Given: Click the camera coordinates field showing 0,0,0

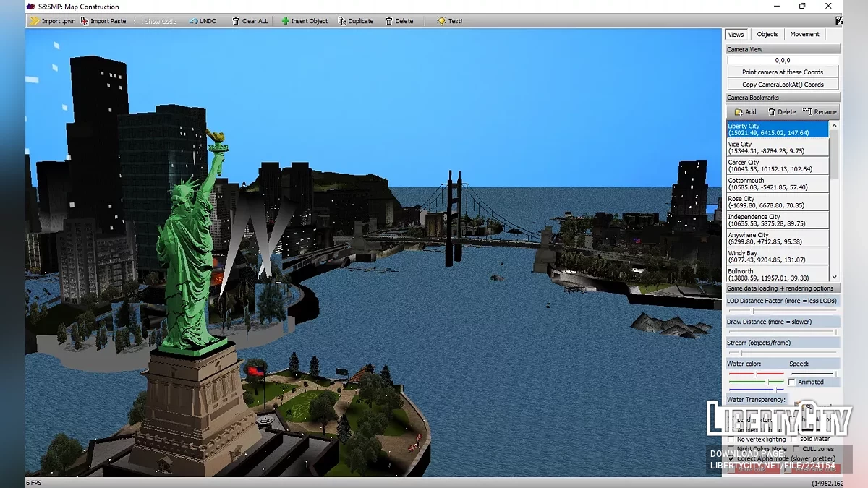Looking at the screenshot, I should coord(783,60).
